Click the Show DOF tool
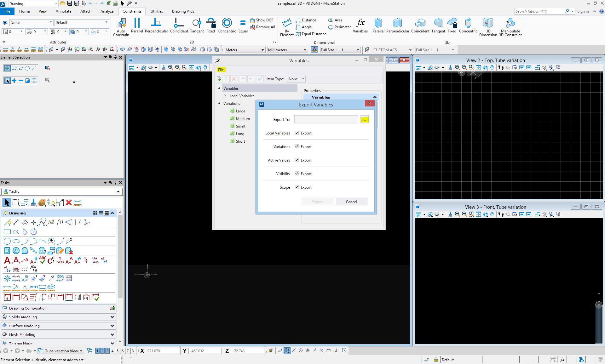This screenshot has width=605, height=364. (262, 20)
